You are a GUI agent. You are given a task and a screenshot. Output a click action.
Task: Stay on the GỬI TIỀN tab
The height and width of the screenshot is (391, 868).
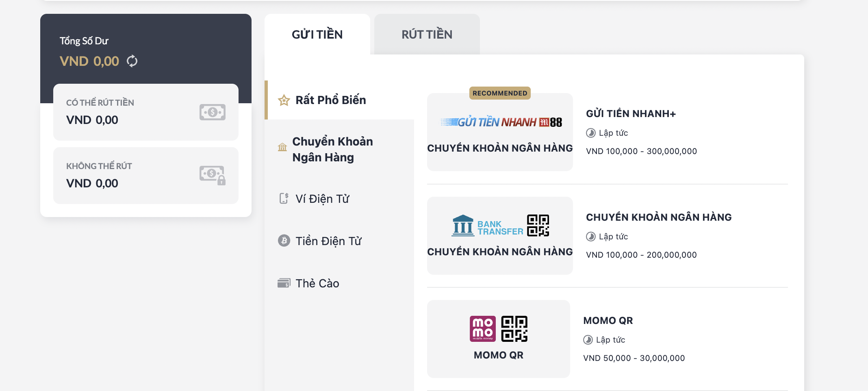[317, 34]
